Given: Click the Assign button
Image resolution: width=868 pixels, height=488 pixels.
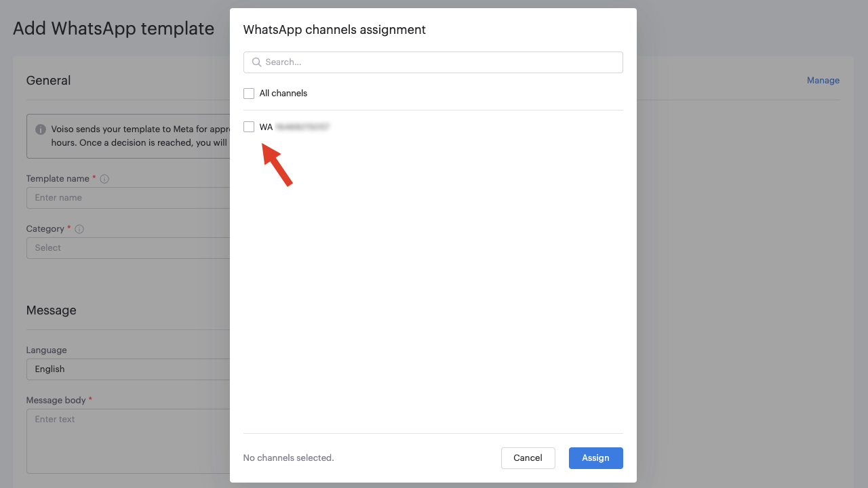Looking at the screenshot, I should [x=596, y=458].
